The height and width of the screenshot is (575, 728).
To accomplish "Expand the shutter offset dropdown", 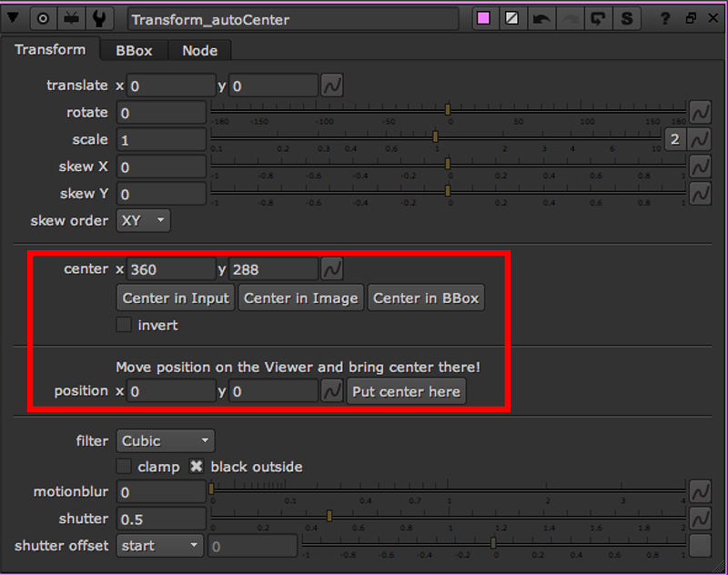I will (x=159, y=546).
